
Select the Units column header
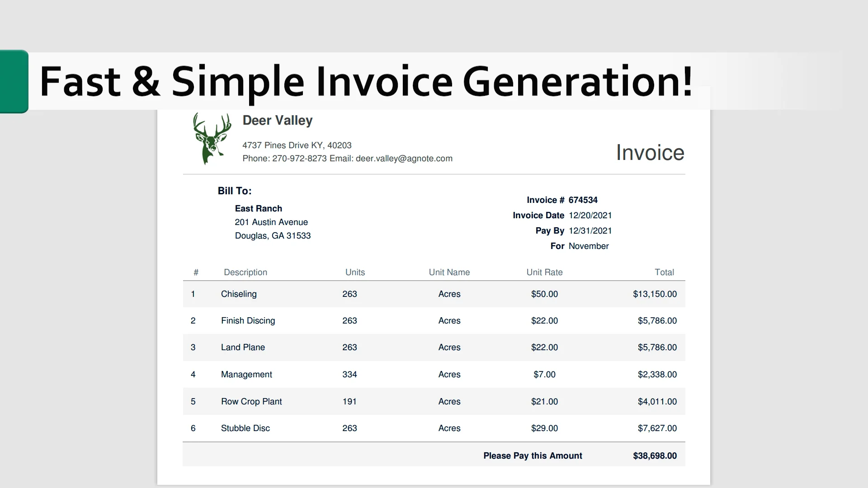[355, 272]
